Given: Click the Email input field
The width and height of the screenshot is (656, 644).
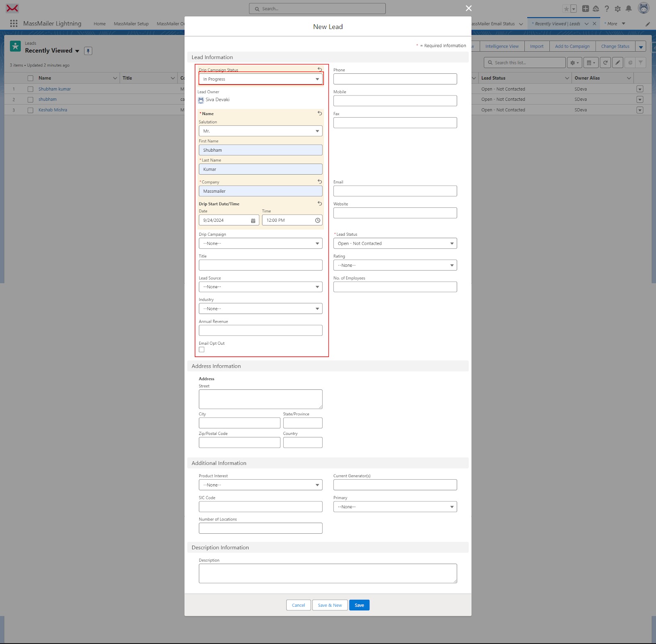Looking at the screenshot, I should point(395,191).
